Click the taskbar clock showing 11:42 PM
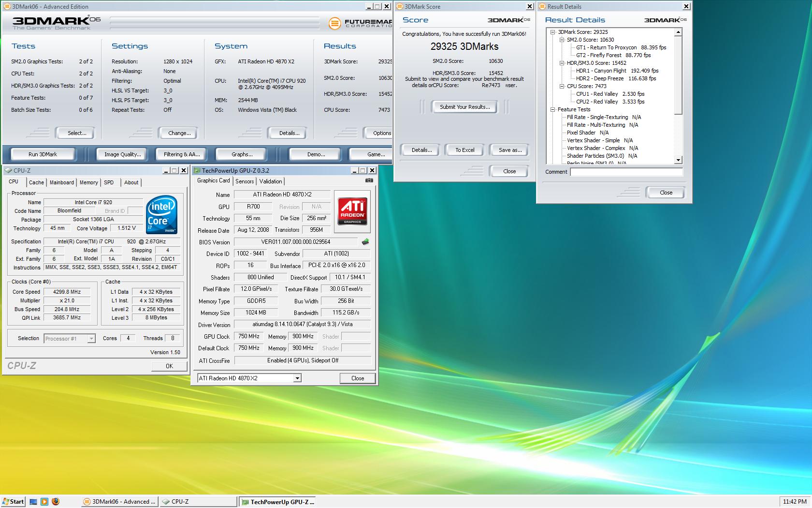The image size is (812, 508). point(794,502)
